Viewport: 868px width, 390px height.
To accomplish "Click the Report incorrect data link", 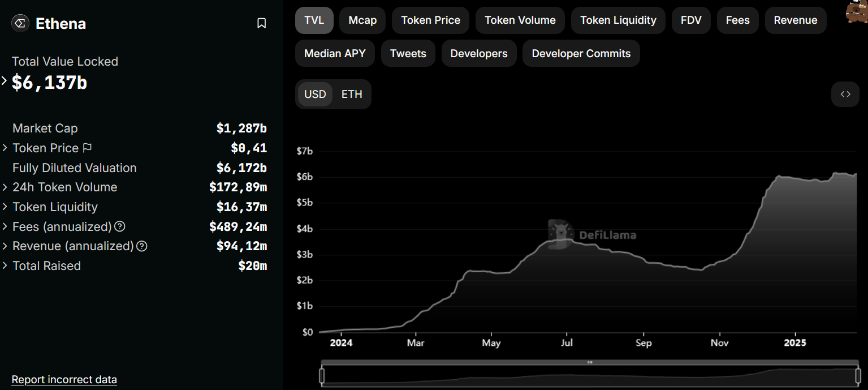I will tap(64, 379).
